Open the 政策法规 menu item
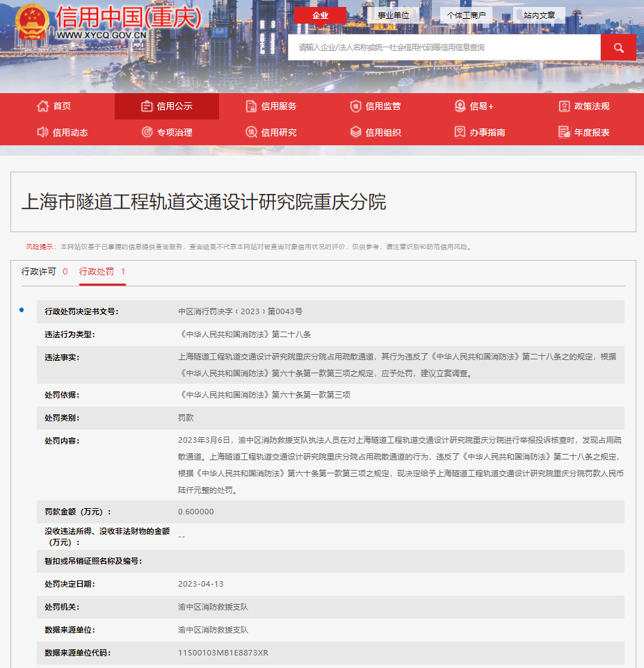The width and height of the screenshot is (644, 668). point(592,106)
